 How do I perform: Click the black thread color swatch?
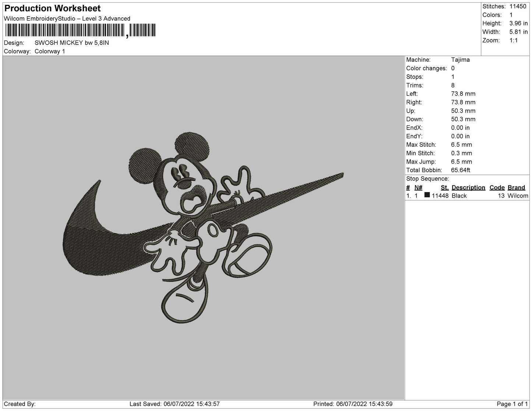[x=427, y=195]
